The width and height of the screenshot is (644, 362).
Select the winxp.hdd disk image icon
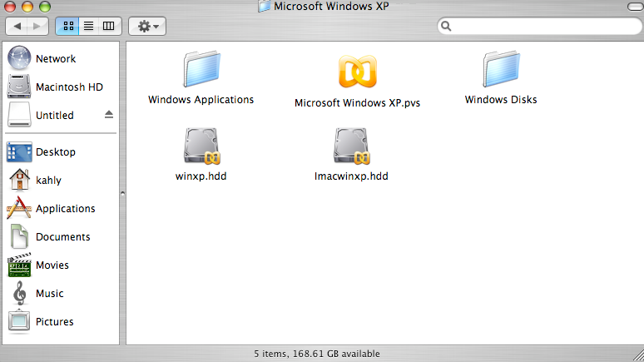pos(201,146)
